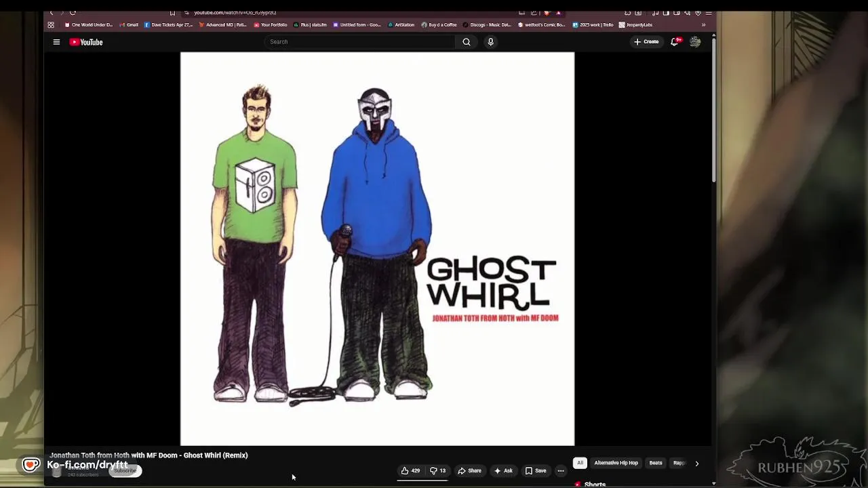
Task: Open 2025 work Trello bookmark
Action: (x=593, y=25)
